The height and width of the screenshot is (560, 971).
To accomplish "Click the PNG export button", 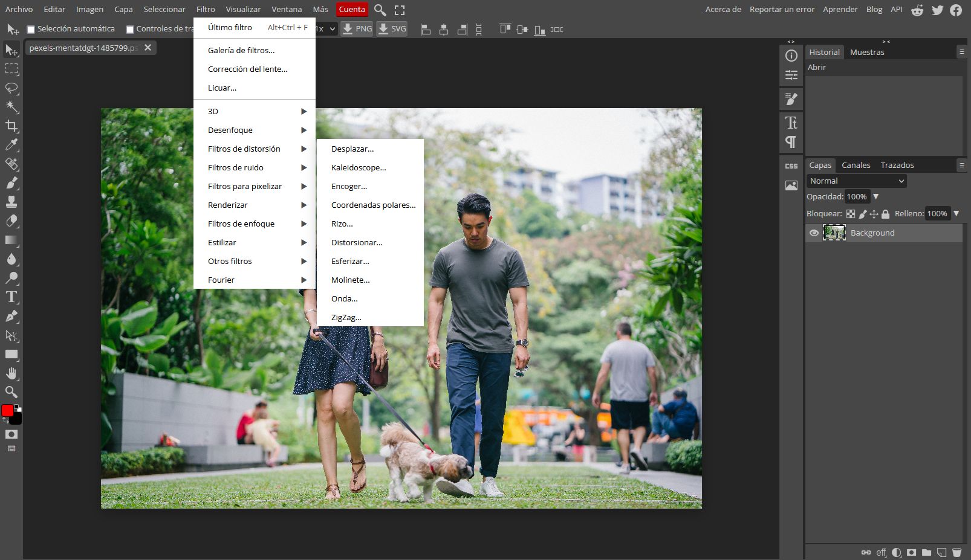I will (x=357, y=29).
